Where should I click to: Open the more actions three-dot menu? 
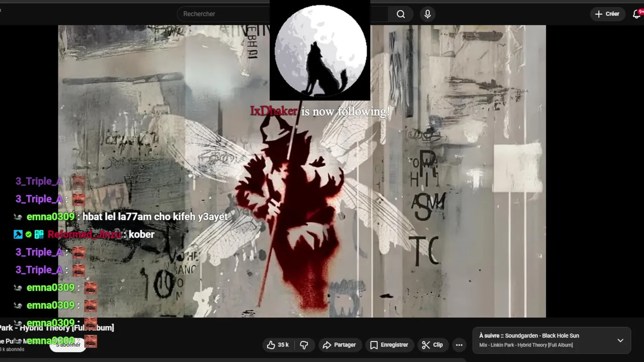click(459, 345)
